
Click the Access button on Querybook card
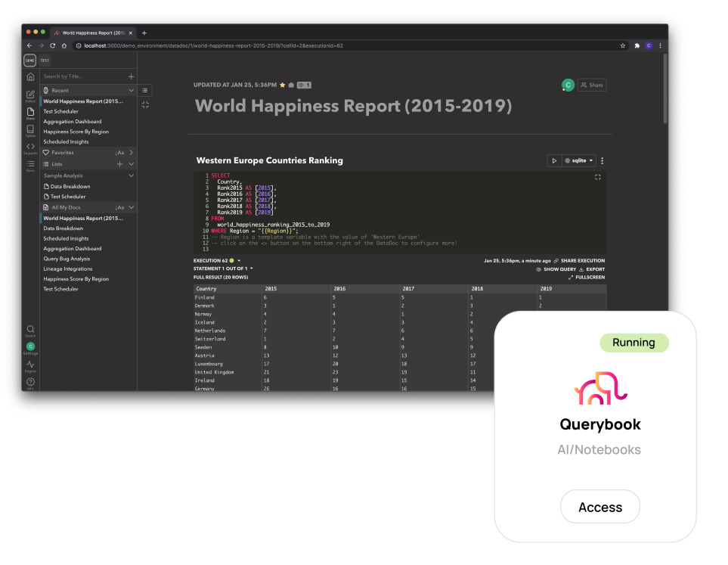(600, 507)
